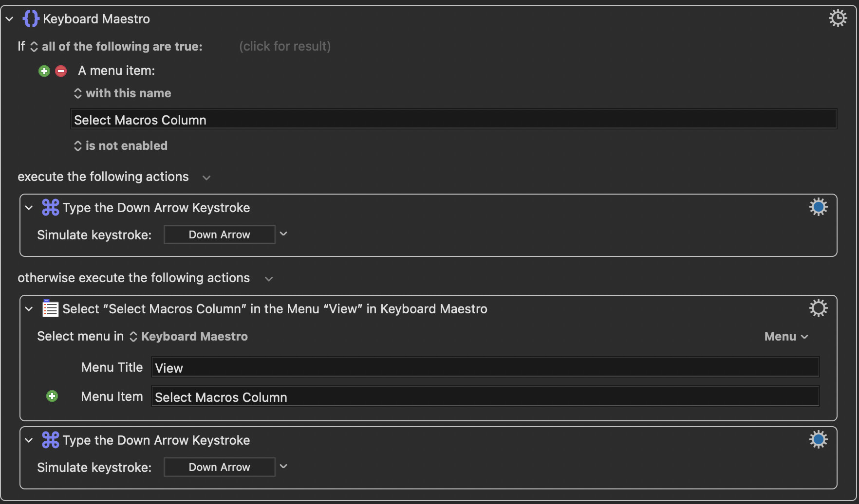Open gear menu of the outer If action
Screen dimensions: 859x504
[838, 18]
